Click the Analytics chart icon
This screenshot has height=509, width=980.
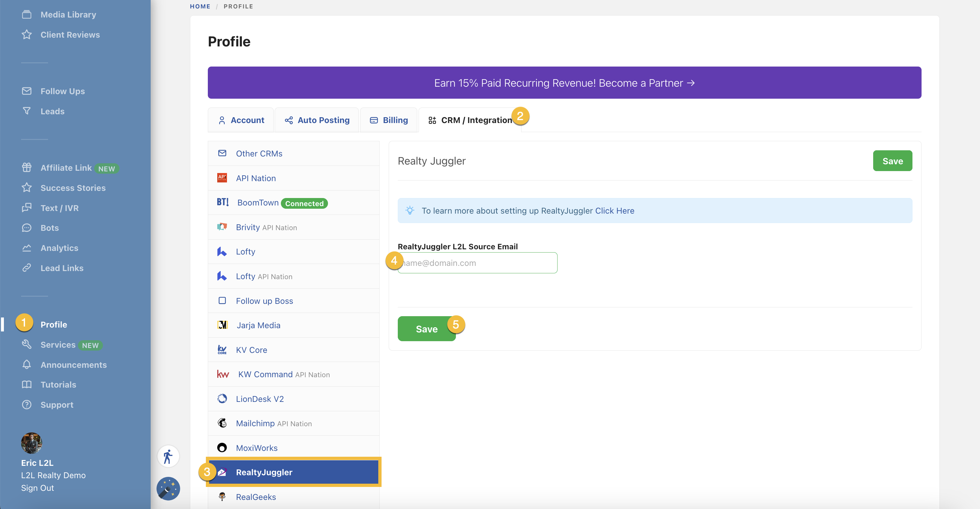(27, 248)
